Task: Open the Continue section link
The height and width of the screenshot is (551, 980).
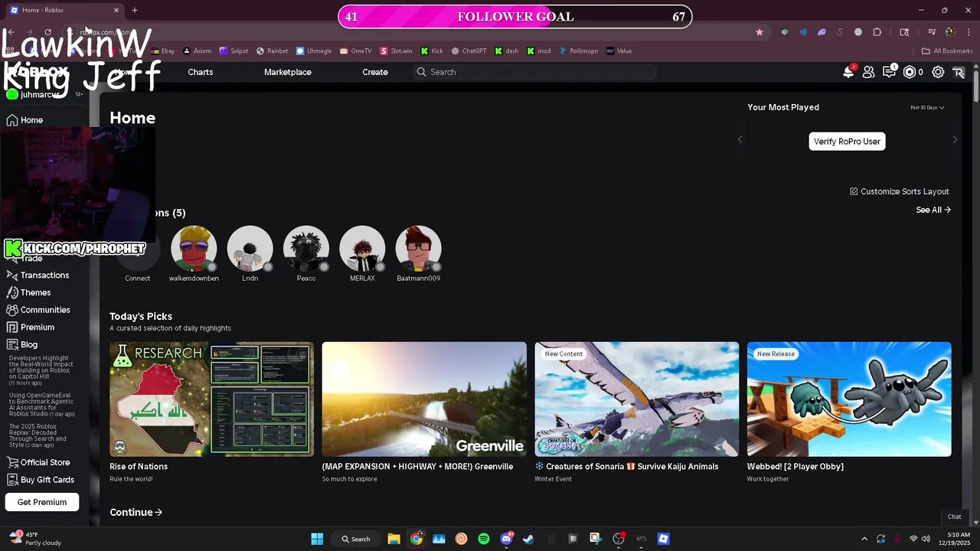Action: point(136,512)
